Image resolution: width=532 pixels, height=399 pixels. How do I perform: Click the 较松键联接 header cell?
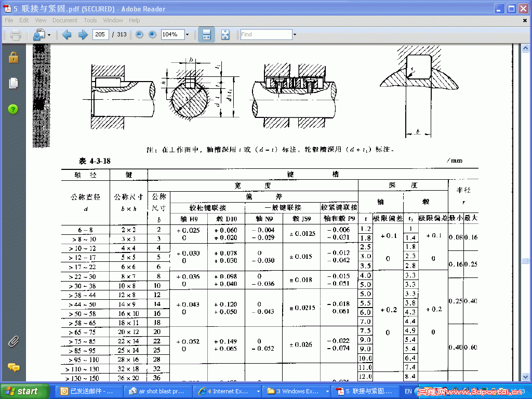point(208,208)
